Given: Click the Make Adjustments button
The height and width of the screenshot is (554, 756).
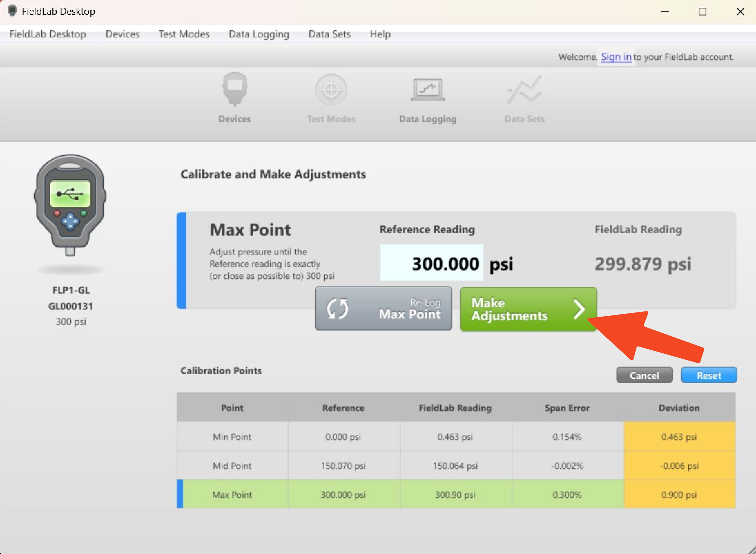Looking at the screenshot, I should click(x=528, y=309).
